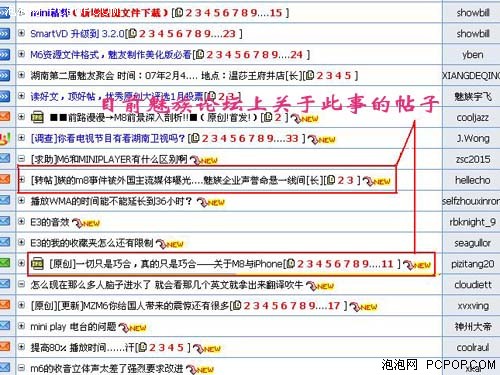Click the digest badge icon before 前路漫漫 thread
This screenshot has height=375, width=500.
click(37, 117)
